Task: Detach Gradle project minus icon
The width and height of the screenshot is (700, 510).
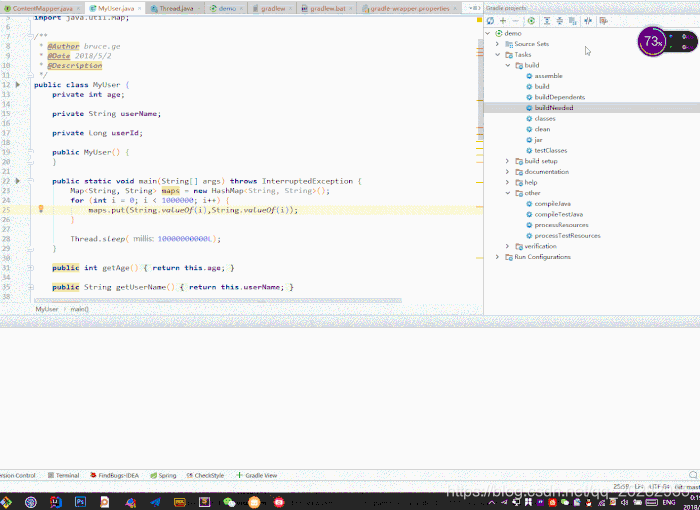Action: 516,21
